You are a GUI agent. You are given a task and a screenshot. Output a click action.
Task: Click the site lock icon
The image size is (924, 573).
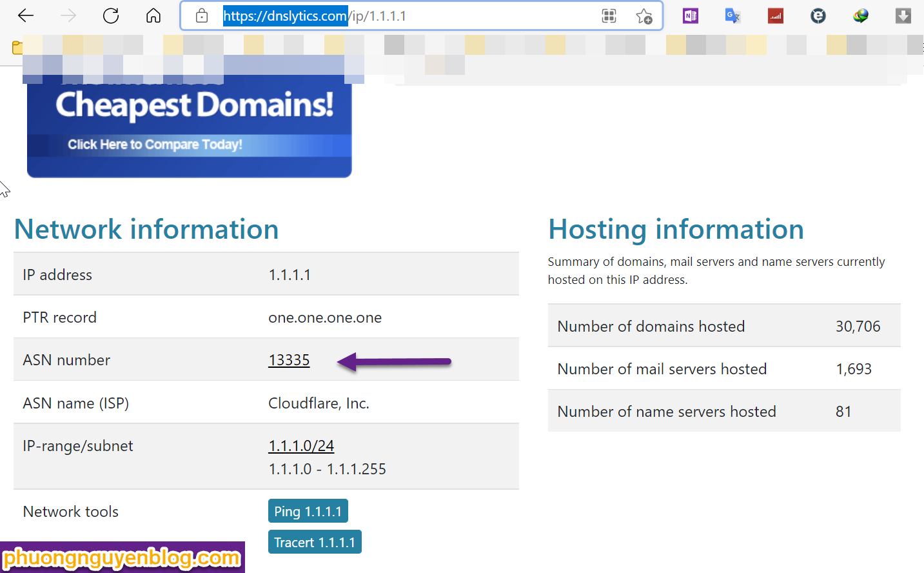(x=202, y=16)
